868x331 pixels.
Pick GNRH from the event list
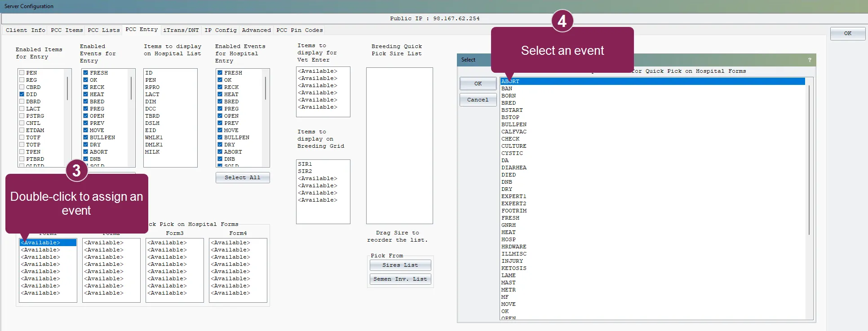tap(509, 225)
